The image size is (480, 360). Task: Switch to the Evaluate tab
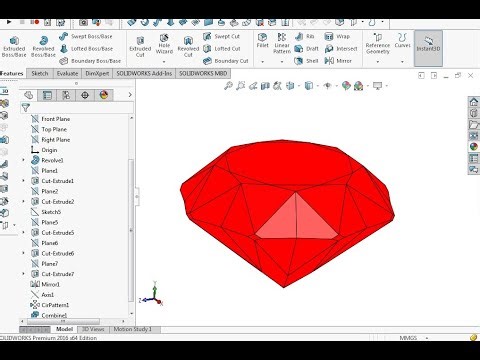pyautogui.click(x=67, y=73)
